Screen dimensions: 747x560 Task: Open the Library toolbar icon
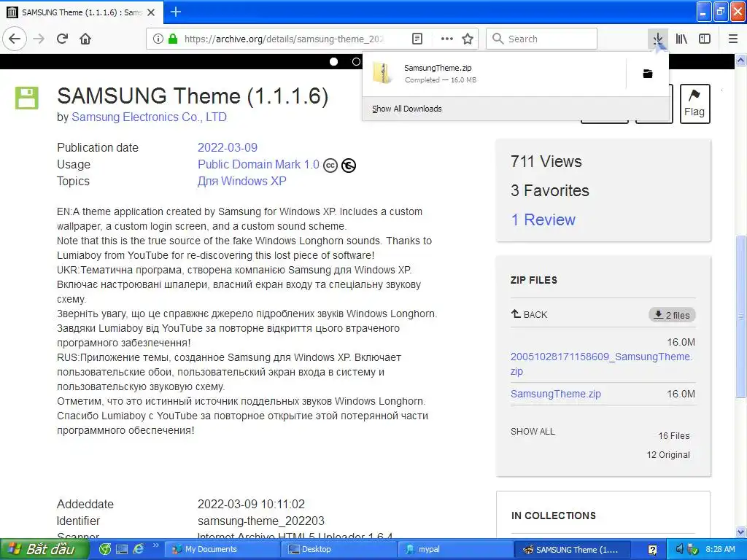click(x=681, y=39)
